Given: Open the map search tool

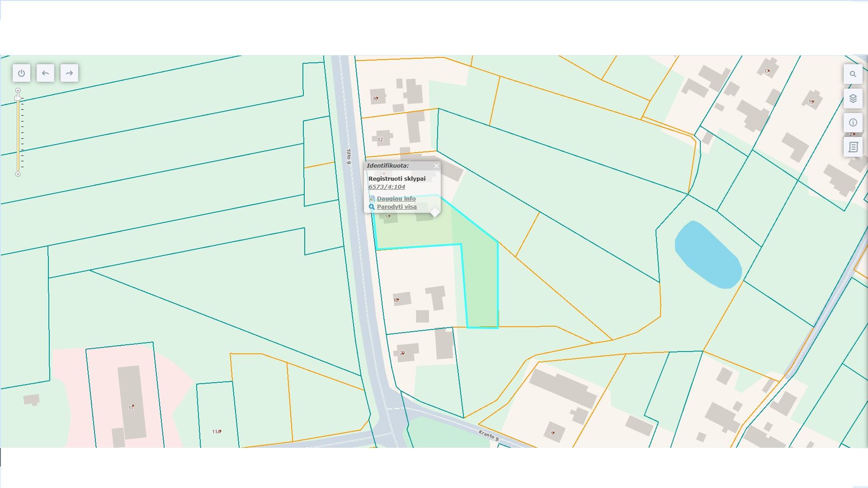Looking at the screenshot, I should [853, 74].
